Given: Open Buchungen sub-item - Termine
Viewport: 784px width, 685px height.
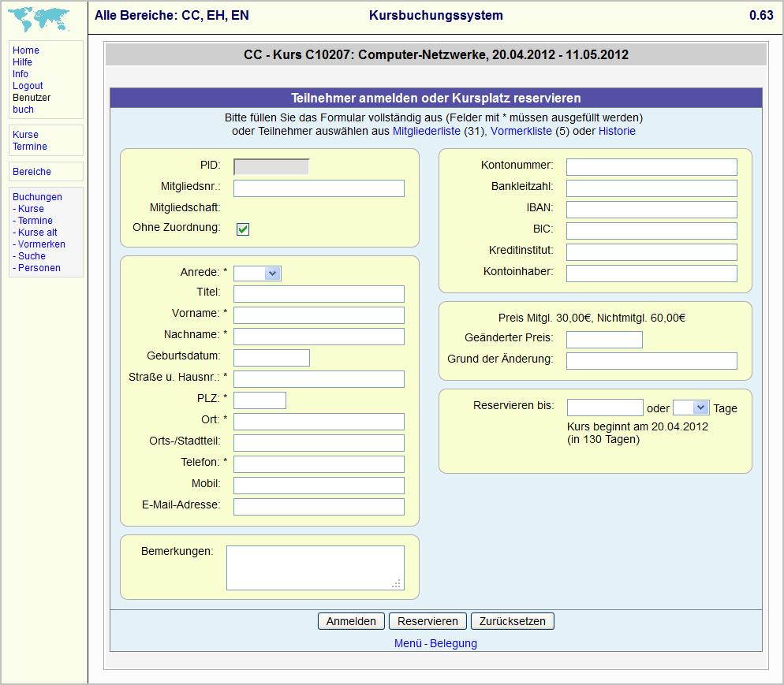Looking at the screenshot, I should coord(32,221).
